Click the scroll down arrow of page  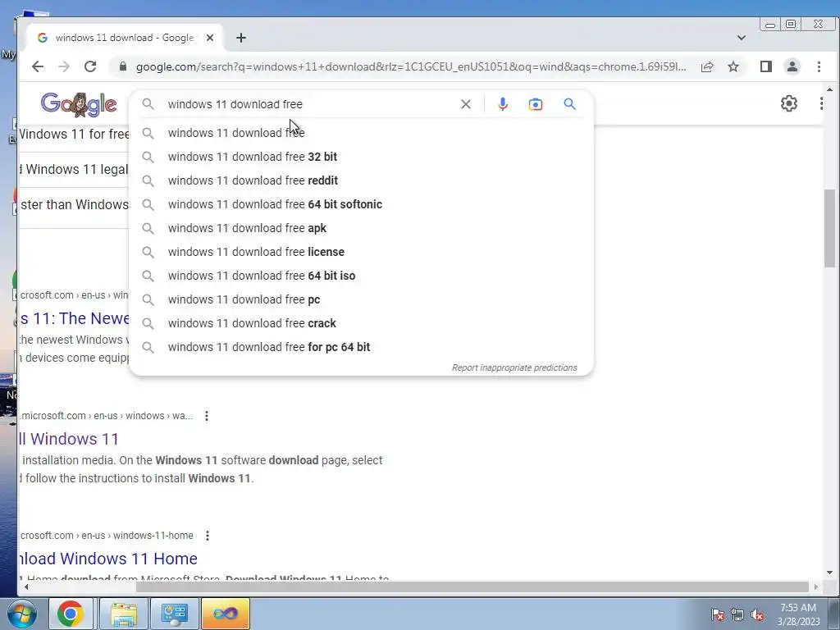829,572
